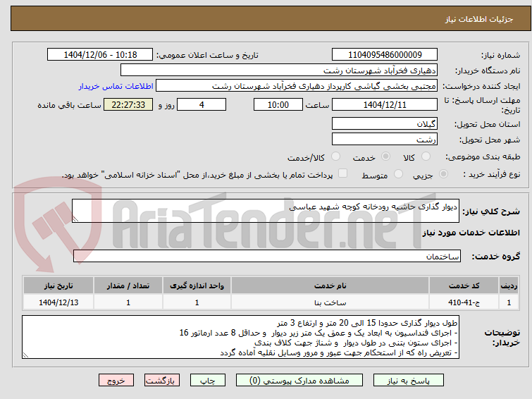Click the buyer notes text area

240,337
